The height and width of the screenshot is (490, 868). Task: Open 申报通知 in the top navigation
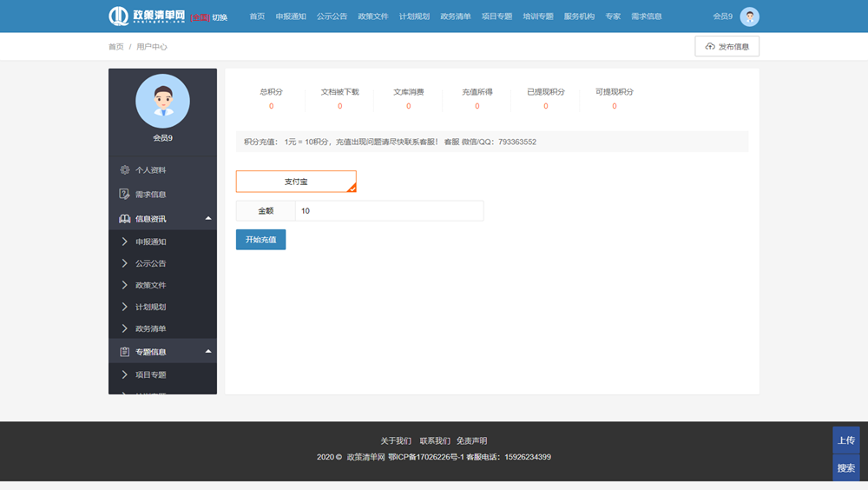click(291, 17)
